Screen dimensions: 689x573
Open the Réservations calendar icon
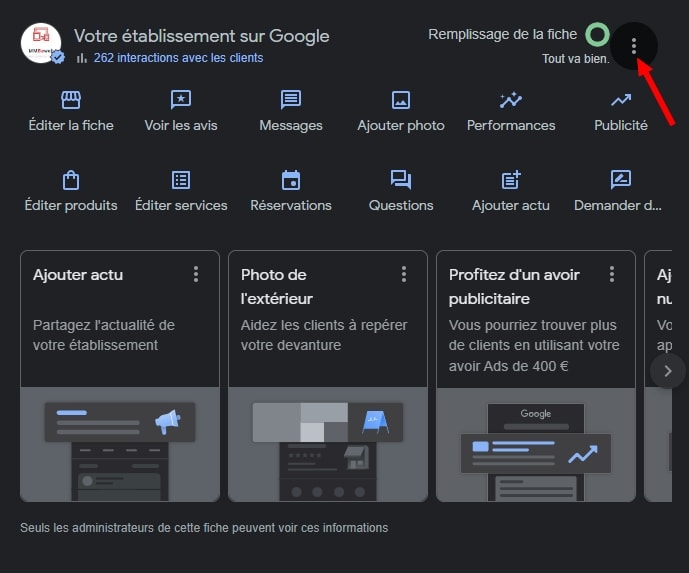(x=291, y=180)
